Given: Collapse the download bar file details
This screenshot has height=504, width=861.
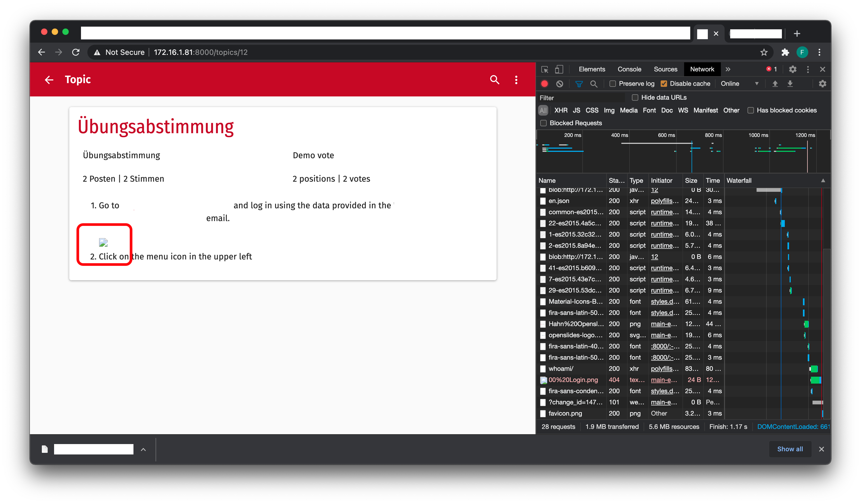Looking at the screenshot, I should [x=143, y=449].
